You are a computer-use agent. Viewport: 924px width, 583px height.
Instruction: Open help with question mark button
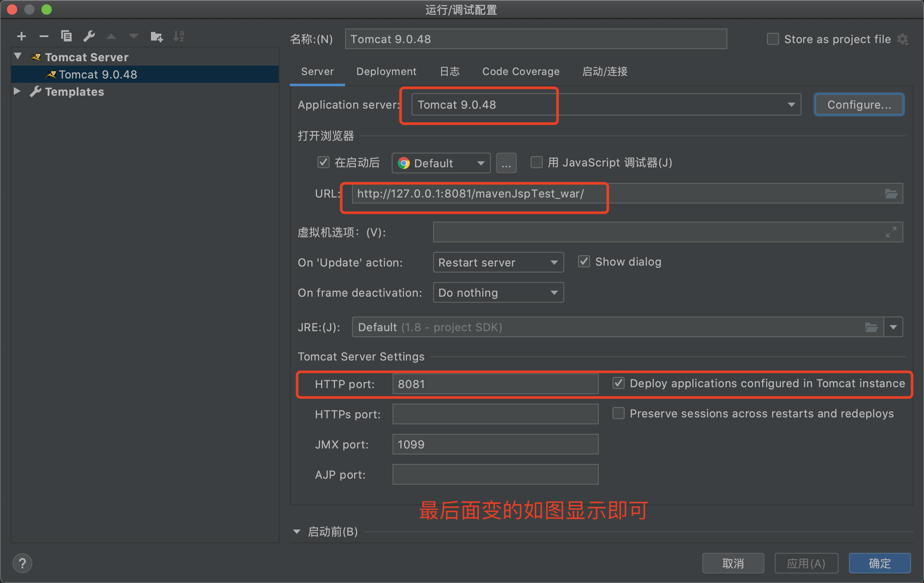(x=22, y=563)
